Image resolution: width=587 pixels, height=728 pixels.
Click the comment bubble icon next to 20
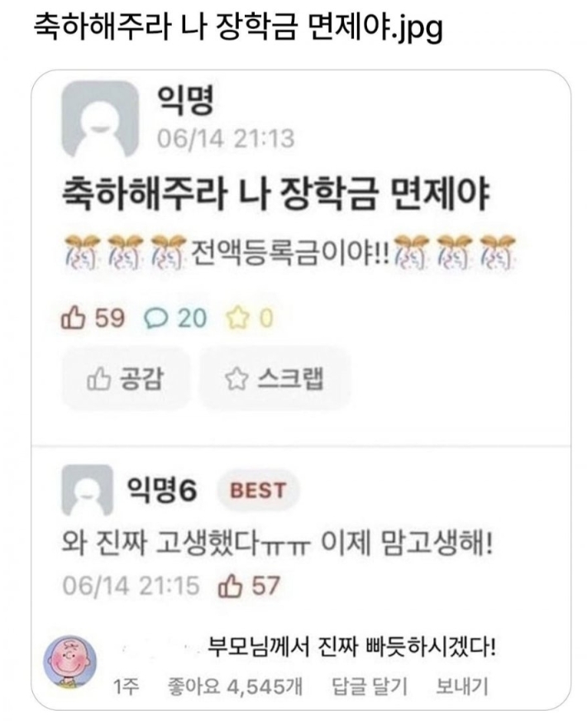pos(156,319)
